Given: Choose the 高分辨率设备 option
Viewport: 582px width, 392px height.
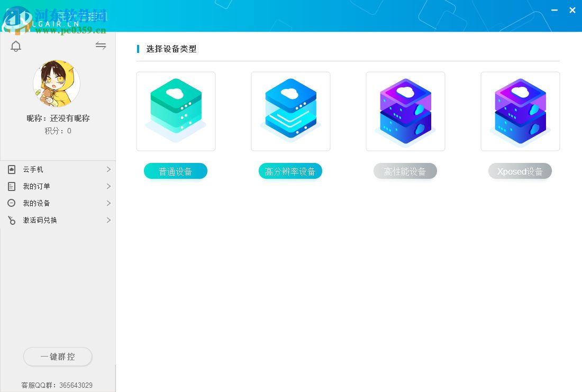Looking at the screenshot, I should (290, 171).
